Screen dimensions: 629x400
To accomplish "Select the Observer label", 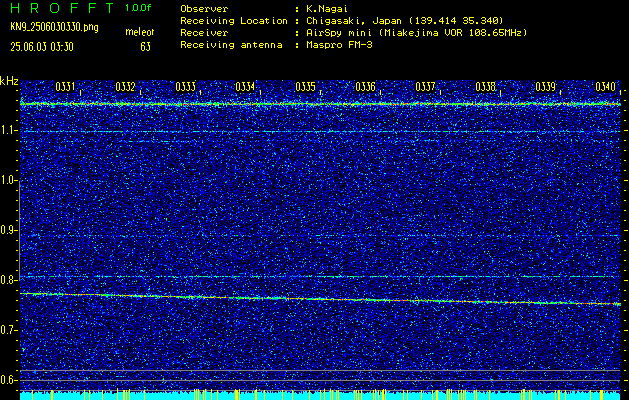I will pos(204,9).
